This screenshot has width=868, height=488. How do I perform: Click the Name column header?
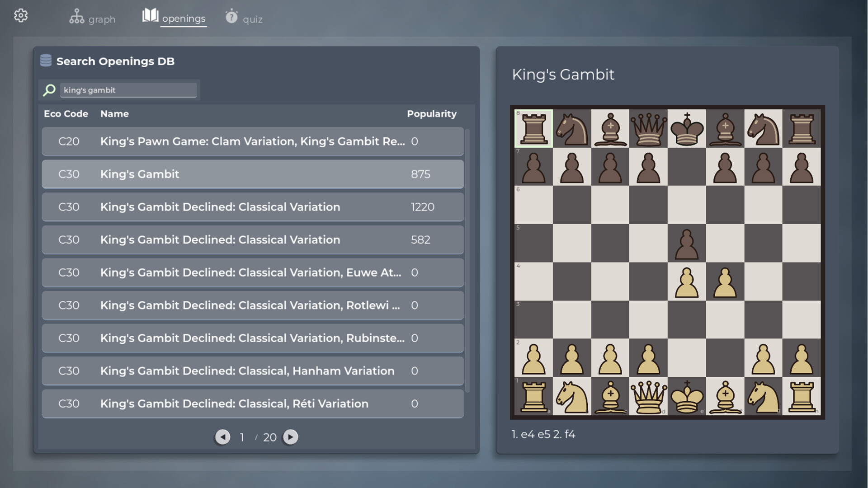click(114, 113)
